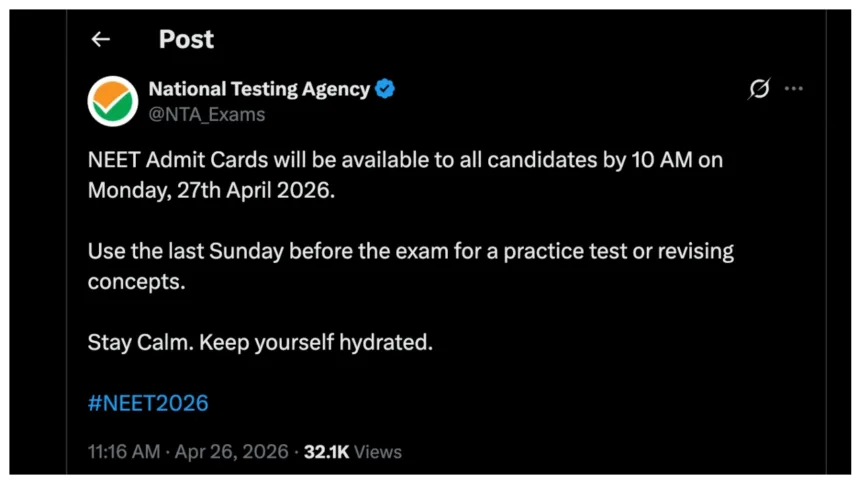Click the 32.1K view count number
Image resolution: width=860 pixels, height=484 pixels.
[x=326, y=452]
